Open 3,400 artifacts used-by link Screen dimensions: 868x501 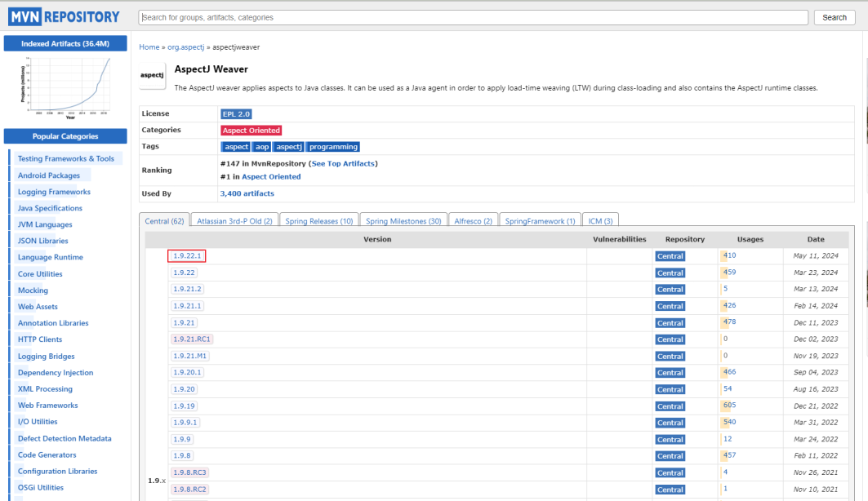(247, 193)
